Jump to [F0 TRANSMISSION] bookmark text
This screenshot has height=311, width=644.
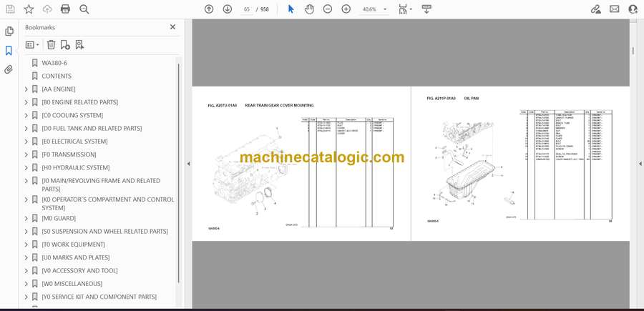69,154
